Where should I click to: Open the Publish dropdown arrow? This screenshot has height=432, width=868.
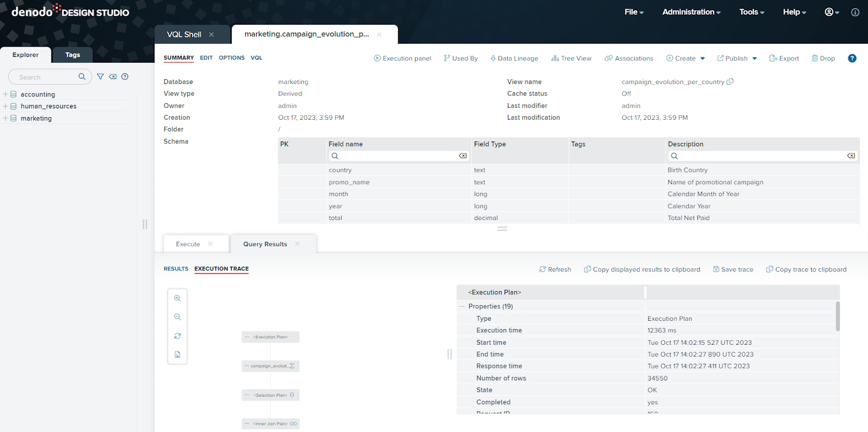pyautogui.click(x=755, y=59)
